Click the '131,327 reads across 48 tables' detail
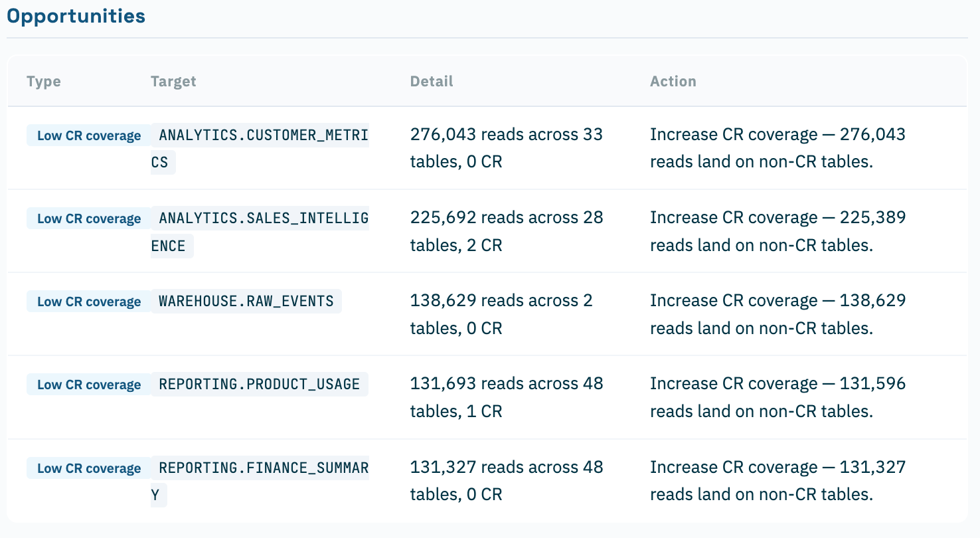 point(507,481)
